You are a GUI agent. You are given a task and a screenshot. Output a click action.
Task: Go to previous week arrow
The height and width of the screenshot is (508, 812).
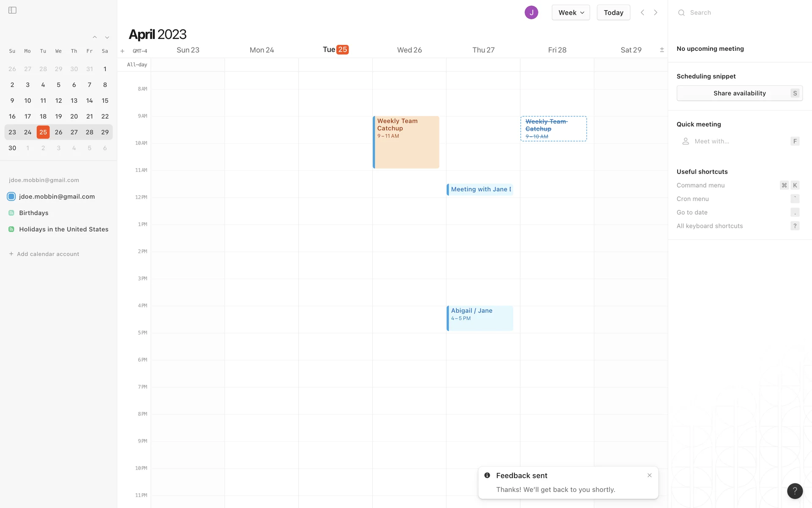click(642, 13)
